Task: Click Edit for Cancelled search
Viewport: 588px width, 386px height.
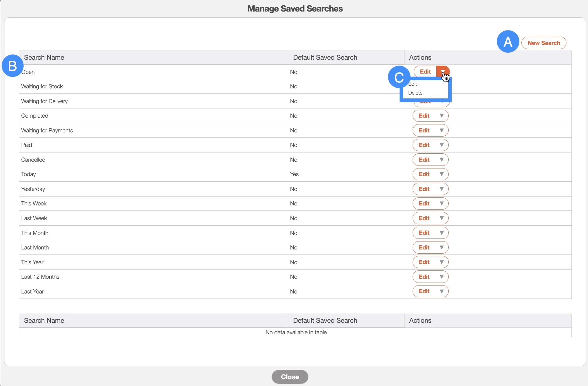Action: tap(424, 160)
